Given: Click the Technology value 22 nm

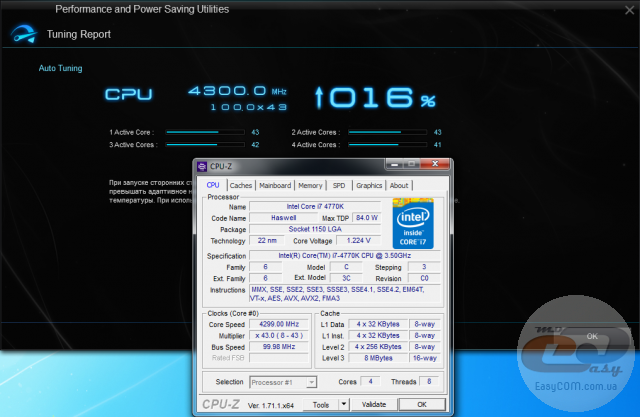Looking at the screenshot, I should click(x=267, y=241).
